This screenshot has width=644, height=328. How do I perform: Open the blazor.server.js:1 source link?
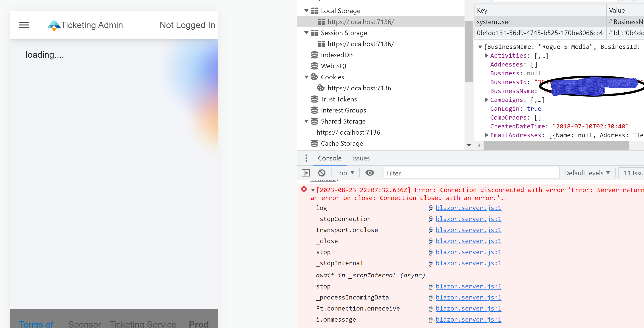468,208
